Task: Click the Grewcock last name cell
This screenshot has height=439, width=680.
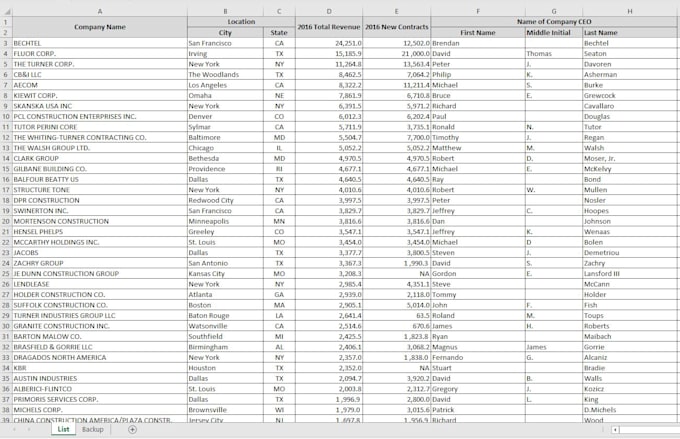Action: pyautogui.click(x=630, y=95)
